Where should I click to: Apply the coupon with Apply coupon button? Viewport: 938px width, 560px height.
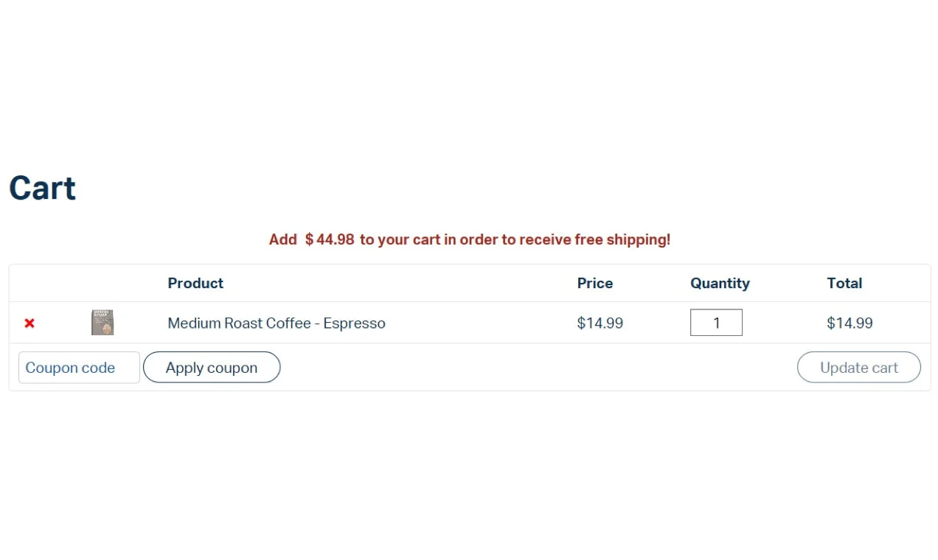(x=212, y=368)
